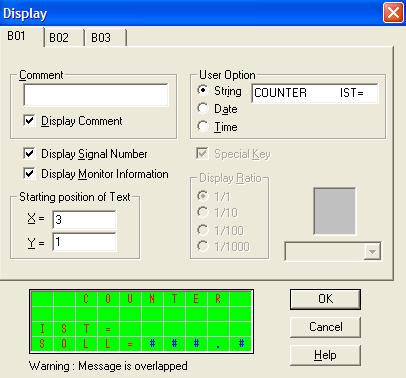Select the String radio option
This screenshot has width=406, height=378.
[203, 91]
